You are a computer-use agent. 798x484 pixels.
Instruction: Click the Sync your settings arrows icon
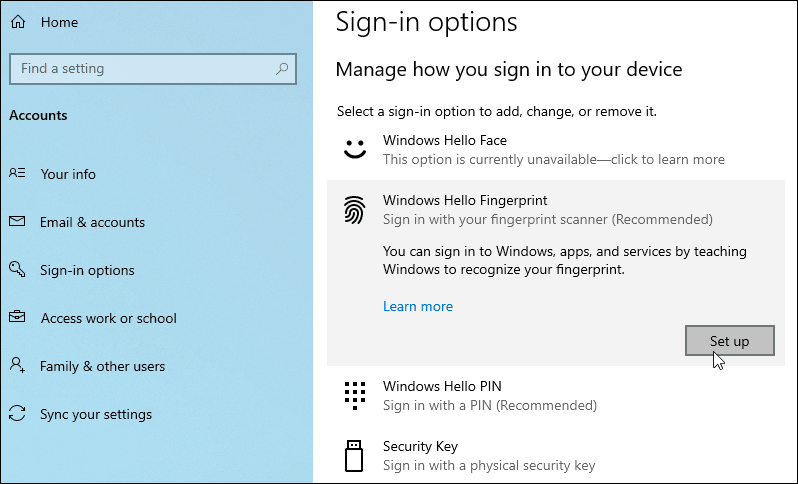tap(17, 413)
